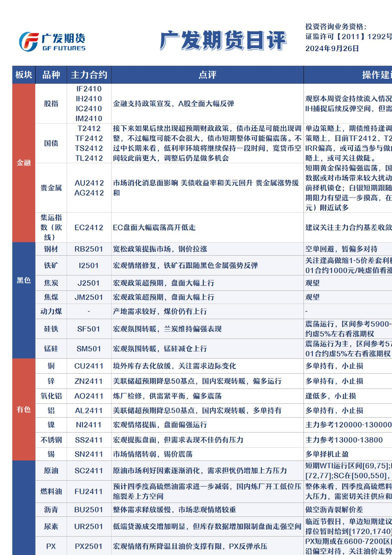
Task: Click the 铁矿 variety cell
Action: (51, 266)
